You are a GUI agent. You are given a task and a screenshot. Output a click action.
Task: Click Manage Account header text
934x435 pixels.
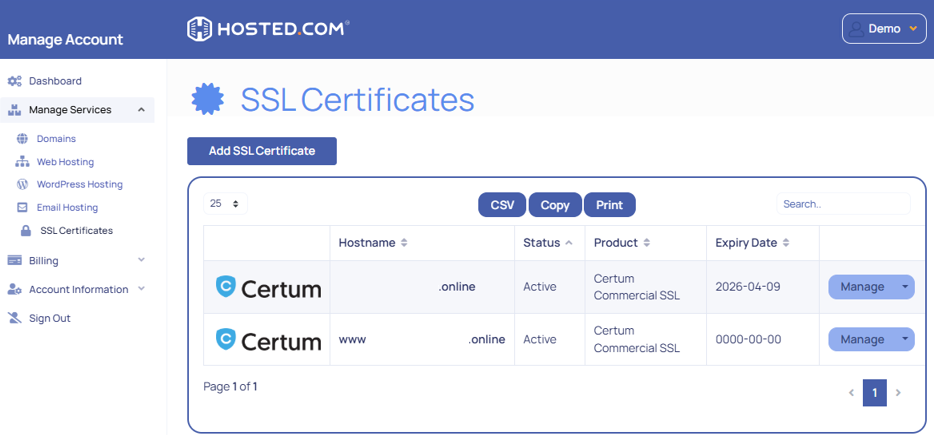pos(66,40)
